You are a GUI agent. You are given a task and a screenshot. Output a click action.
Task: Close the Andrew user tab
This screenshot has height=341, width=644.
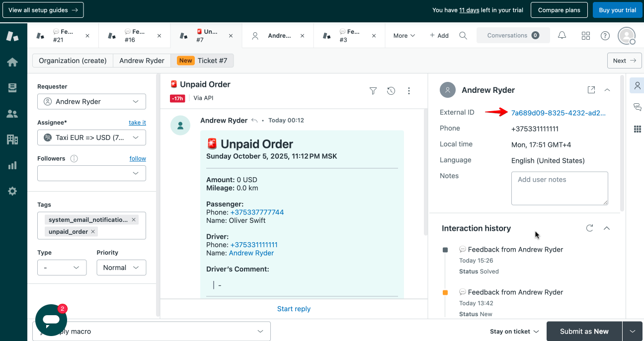[x=302, y=36]
